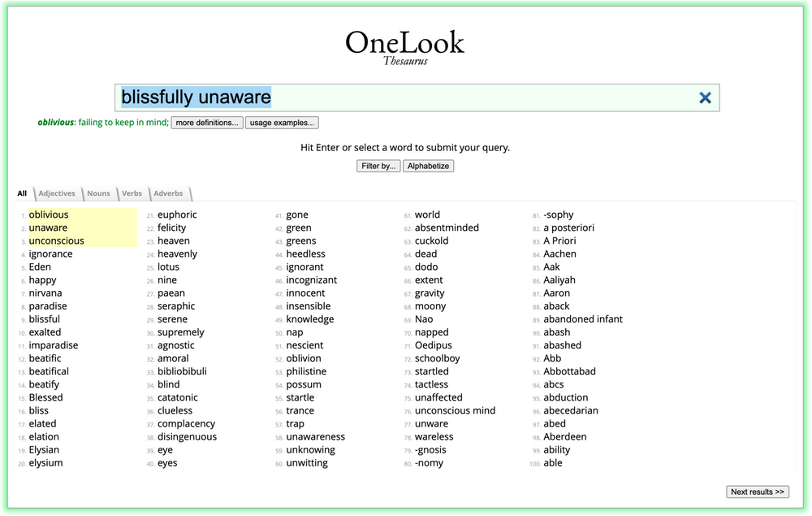This screenshot has height=516, width=812.
Task: Open the Adverbs tab
Action: coord(168,193)
